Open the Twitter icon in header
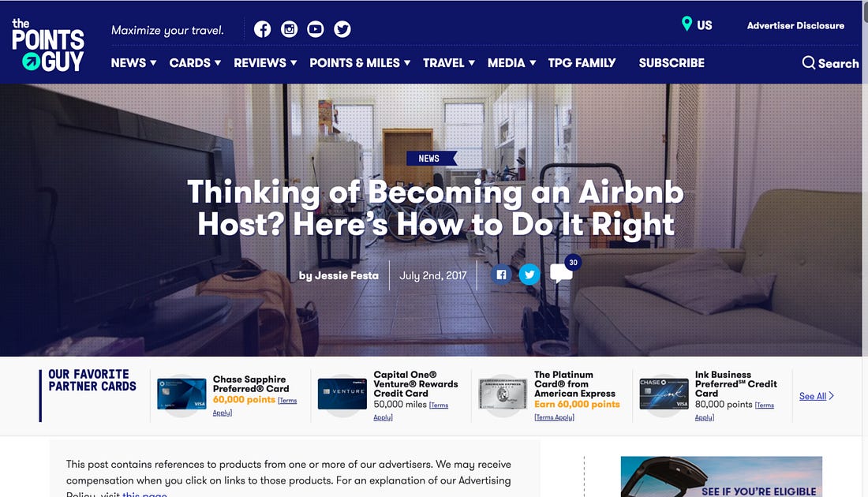 click(x=342, y=28)
